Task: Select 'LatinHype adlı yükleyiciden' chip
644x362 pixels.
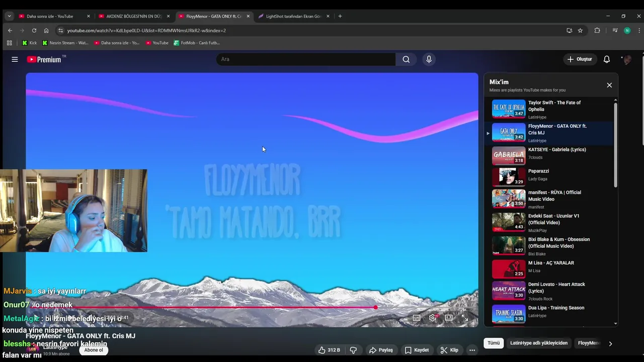Action: pyautogui.click(x=539, y=343)
